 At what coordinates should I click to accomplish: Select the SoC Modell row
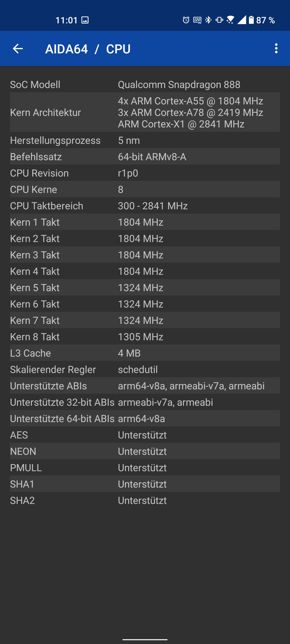[x=145, y=85]
